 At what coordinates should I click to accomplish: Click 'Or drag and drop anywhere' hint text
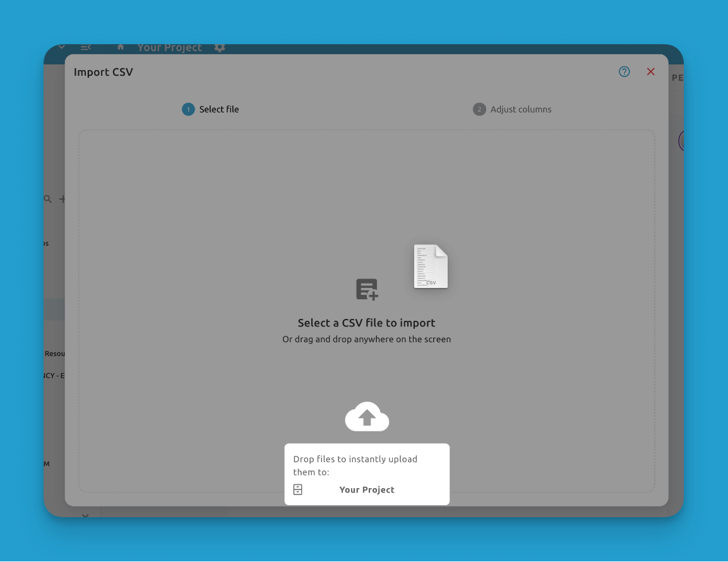366,339
